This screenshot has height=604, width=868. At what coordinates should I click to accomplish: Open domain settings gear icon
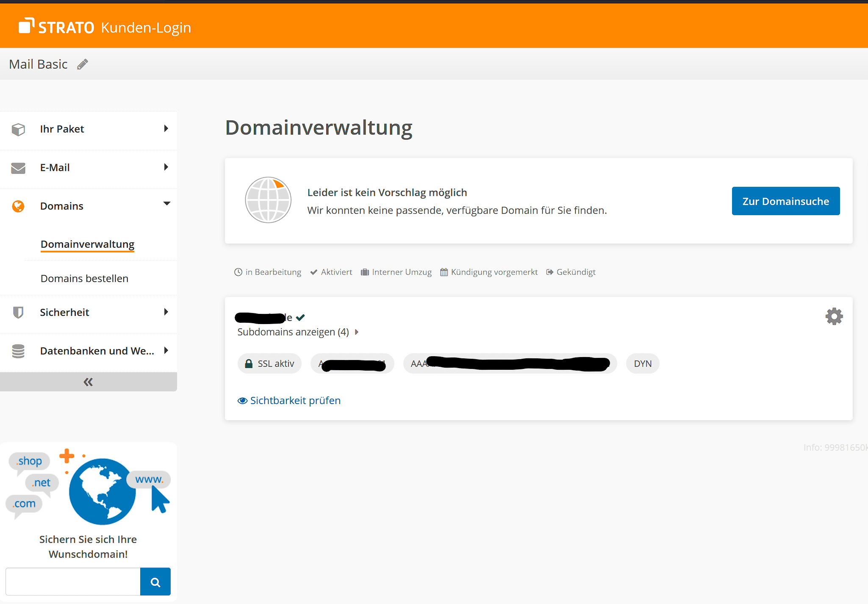point(834,316)
